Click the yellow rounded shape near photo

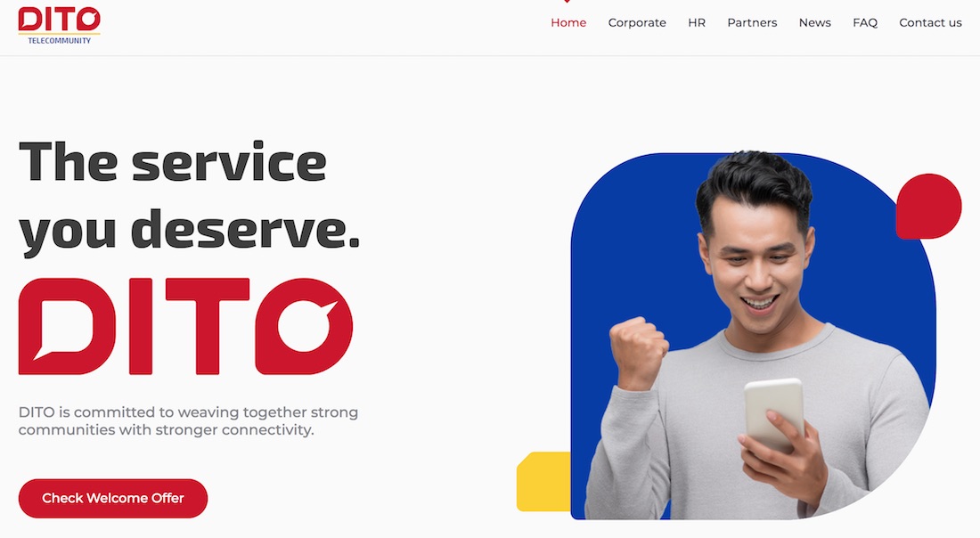click(543, 482)
